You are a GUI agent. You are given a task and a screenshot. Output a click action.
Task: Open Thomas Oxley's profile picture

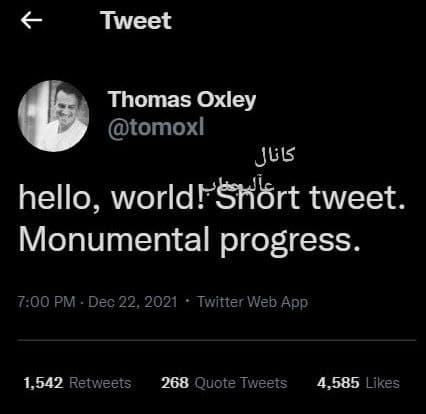[53, 116]
